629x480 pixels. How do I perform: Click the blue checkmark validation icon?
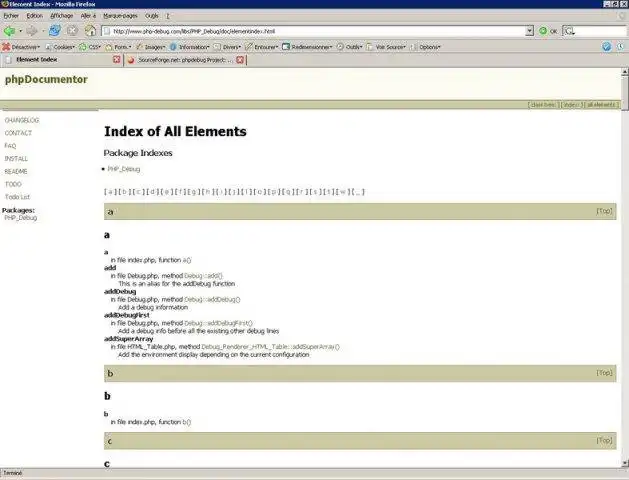click(607, 47)
